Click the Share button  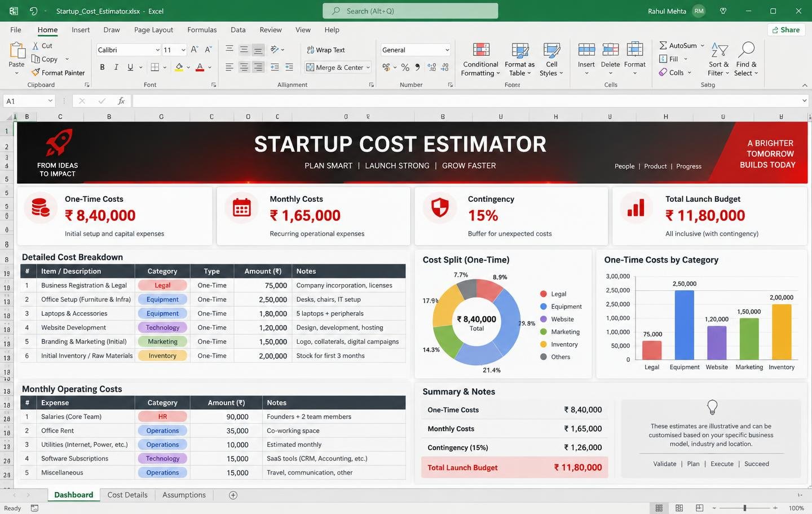click(785, 30)
